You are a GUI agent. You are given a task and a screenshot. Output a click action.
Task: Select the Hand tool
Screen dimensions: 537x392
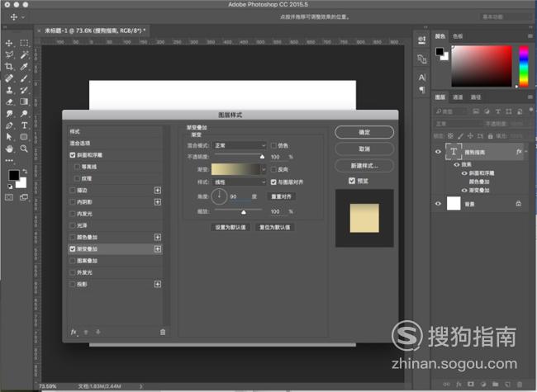9,149
